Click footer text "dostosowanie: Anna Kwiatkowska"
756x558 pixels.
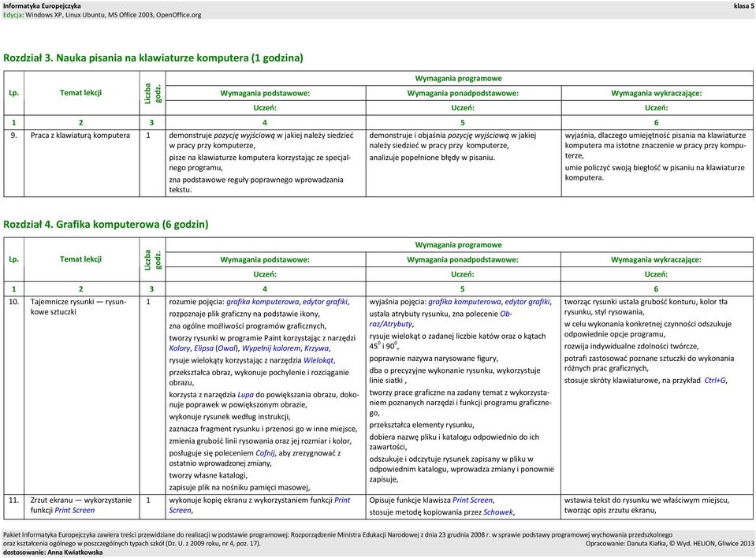click(53, 552)
